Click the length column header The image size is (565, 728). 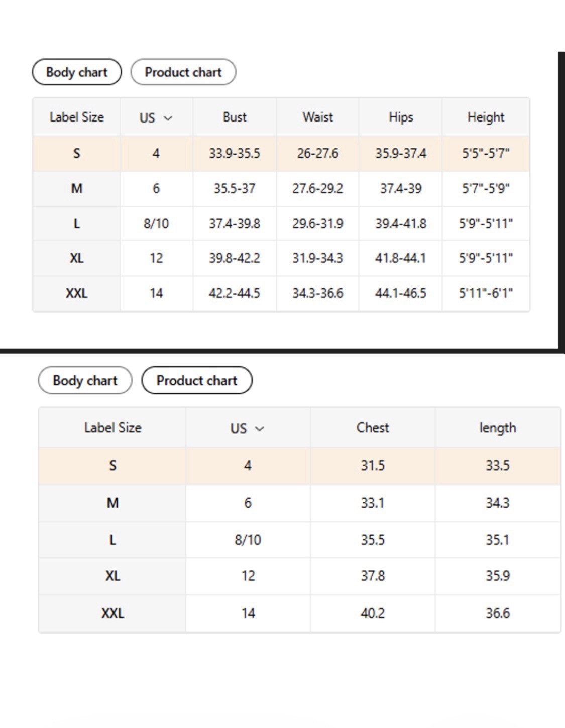[498, 428]
